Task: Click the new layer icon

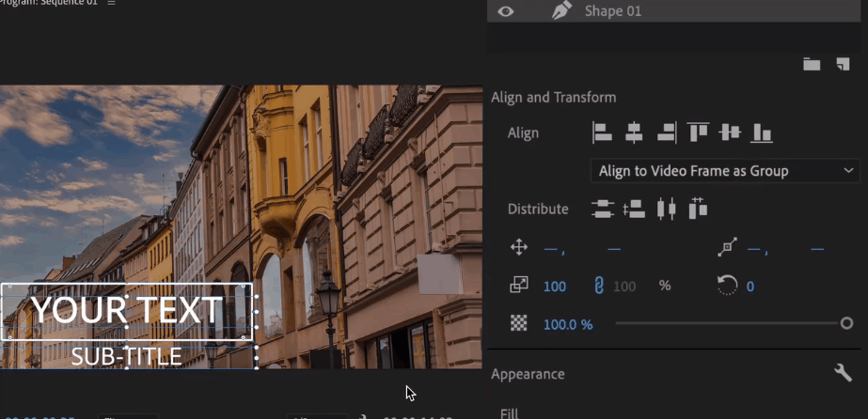Action: click(x=843, y=64)
